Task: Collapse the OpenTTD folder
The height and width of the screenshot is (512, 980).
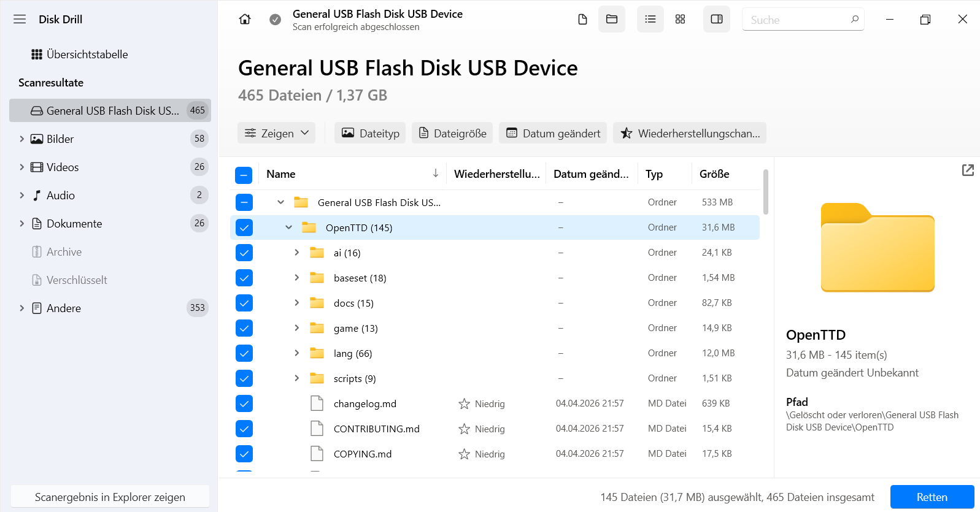Action: click(x=288, y=227)
